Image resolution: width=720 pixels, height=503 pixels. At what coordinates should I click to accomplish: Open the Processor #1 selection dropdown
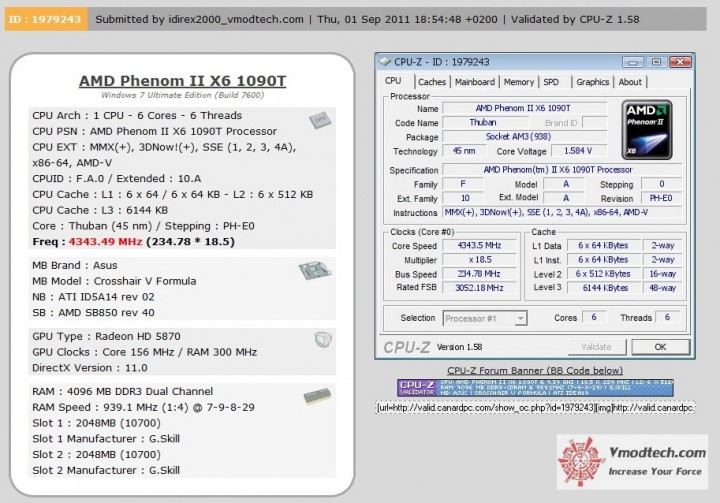pyautogui.click(x=520, y=318)
